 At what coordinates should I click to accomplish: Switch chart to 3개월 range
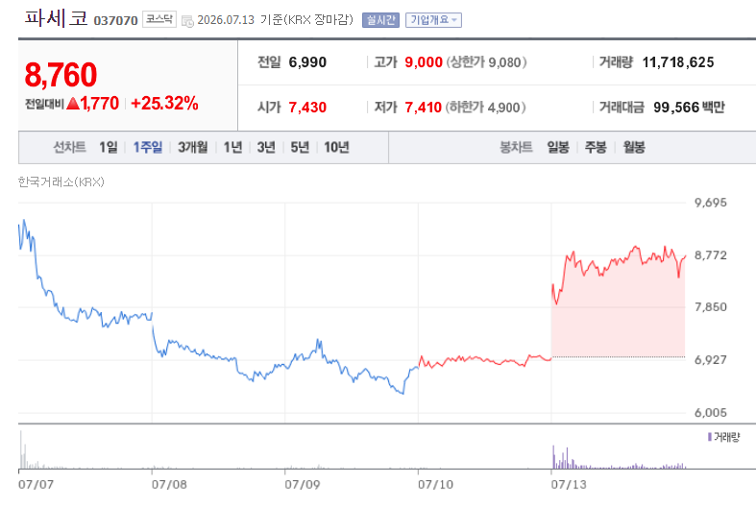coord(193,147)
